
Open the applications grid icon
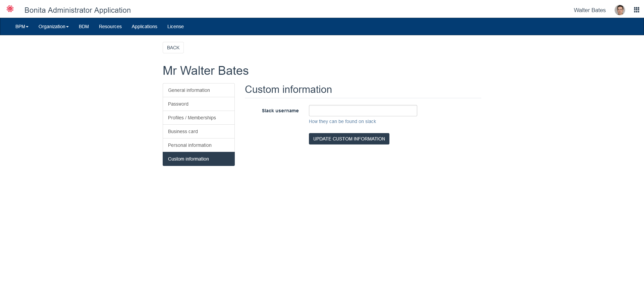636,10
